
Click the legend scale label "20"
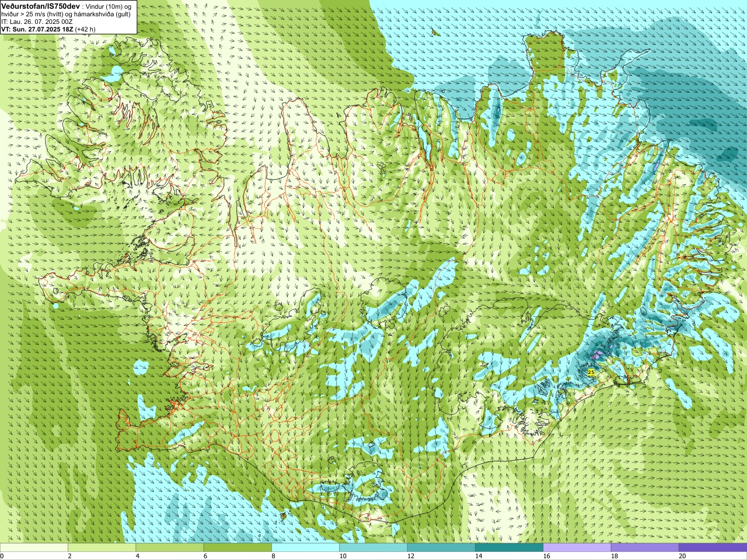click(x=682, y=556)
